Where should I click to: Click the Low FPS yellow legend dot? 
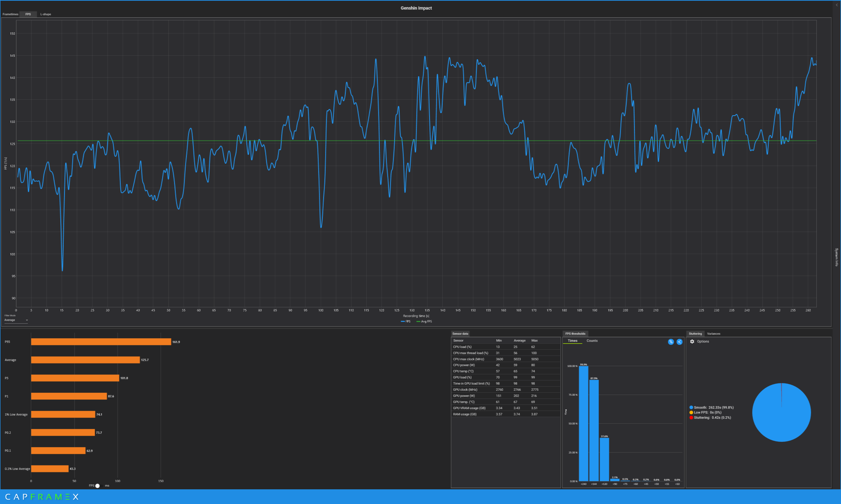[691, 412]
